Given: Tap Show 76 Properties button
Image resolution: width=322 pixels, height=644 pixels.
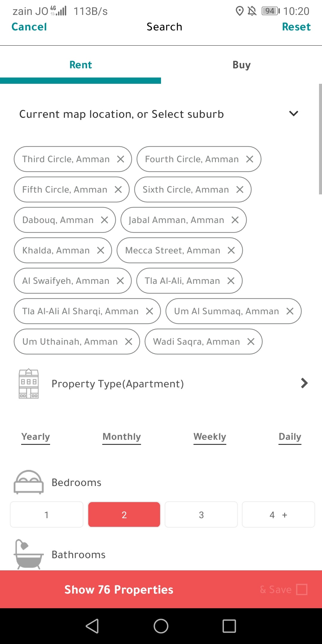Looking at the screenshot, I should (119, 589).
